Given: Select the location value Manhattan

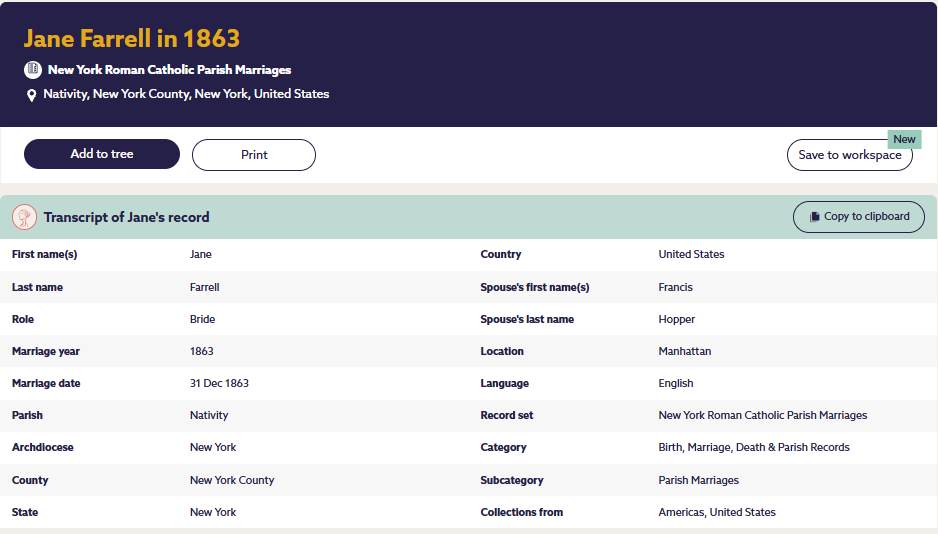Looking at the screenshot, I should click(684, 351).
